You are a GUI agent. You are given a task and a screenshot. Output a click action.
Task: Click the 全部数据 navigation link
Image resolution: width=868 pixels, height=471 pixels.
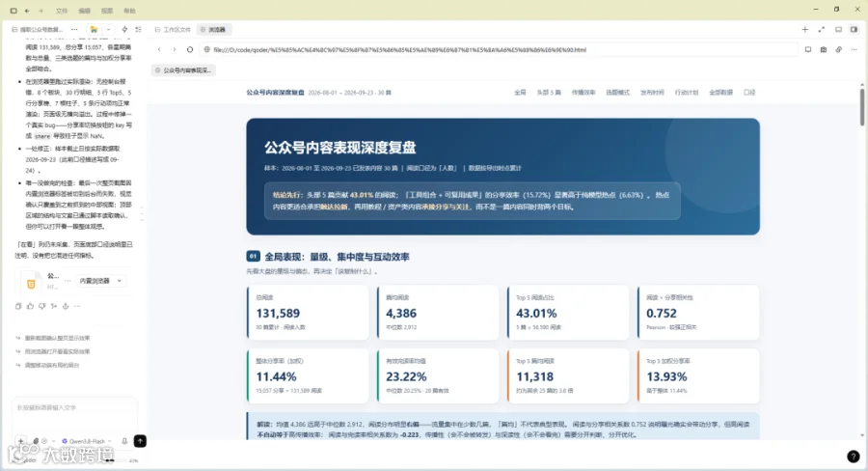tap(720, 93)
